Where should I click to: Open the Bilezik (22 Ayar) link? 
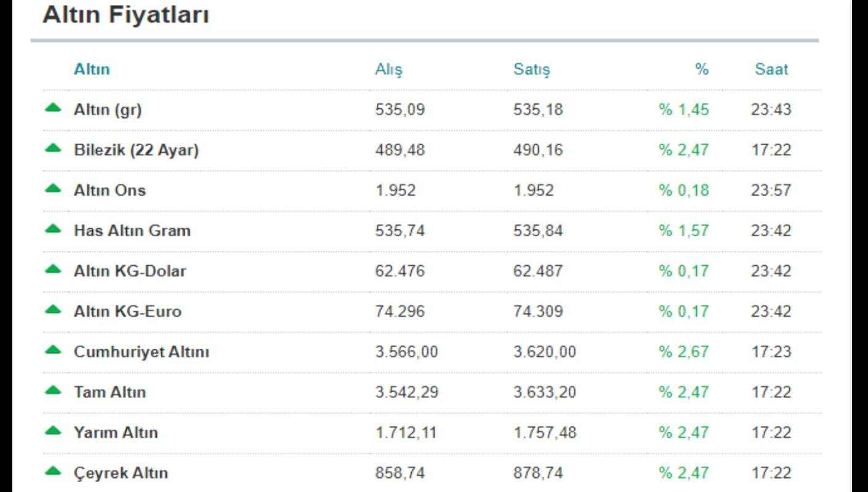click(136, 150)
